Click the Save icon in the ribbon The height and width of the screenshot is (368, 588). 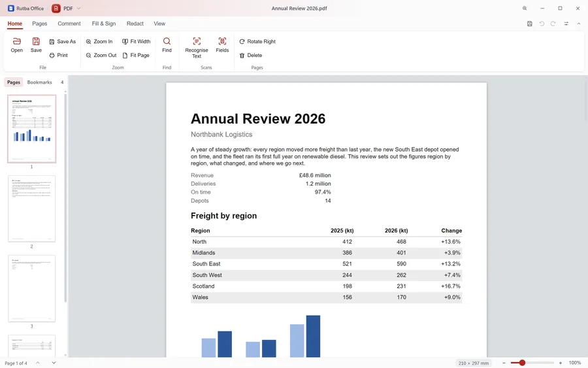tap(36, 45)
